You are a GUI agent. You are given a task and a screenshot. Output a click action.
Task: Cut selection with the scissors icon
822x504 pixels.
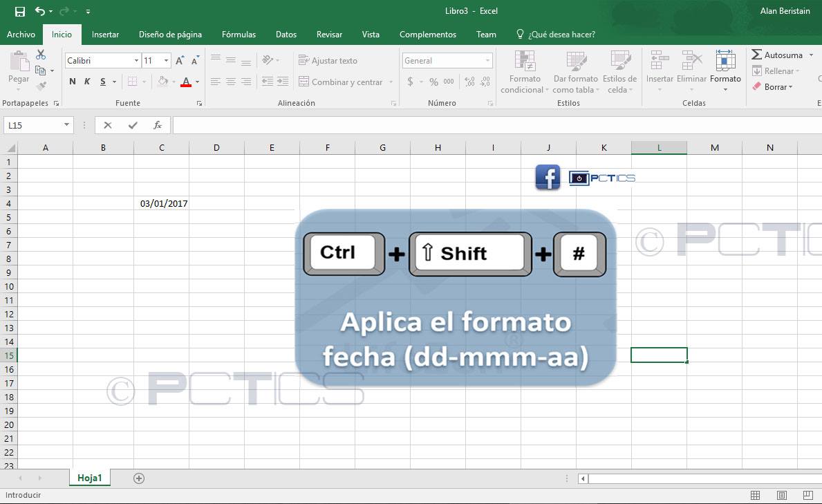41,55
